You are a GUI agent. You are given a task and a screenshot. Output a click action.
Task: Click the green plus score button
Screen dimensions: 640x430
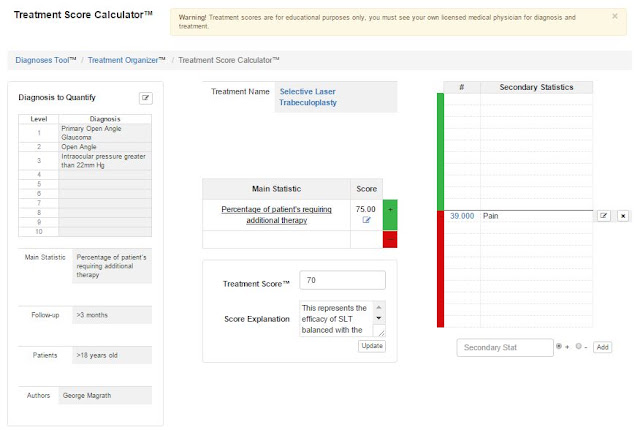coord(390,215)
